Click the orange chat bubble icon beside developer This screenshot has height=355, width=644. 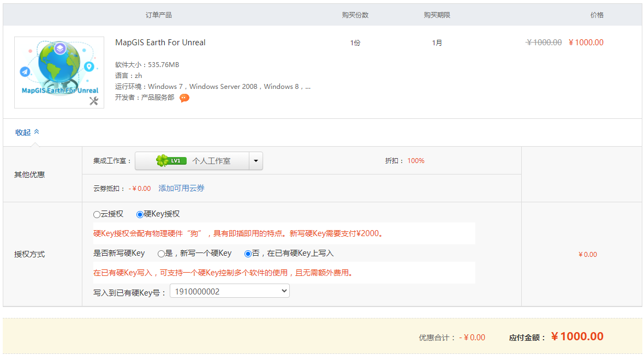click(184, 98)
